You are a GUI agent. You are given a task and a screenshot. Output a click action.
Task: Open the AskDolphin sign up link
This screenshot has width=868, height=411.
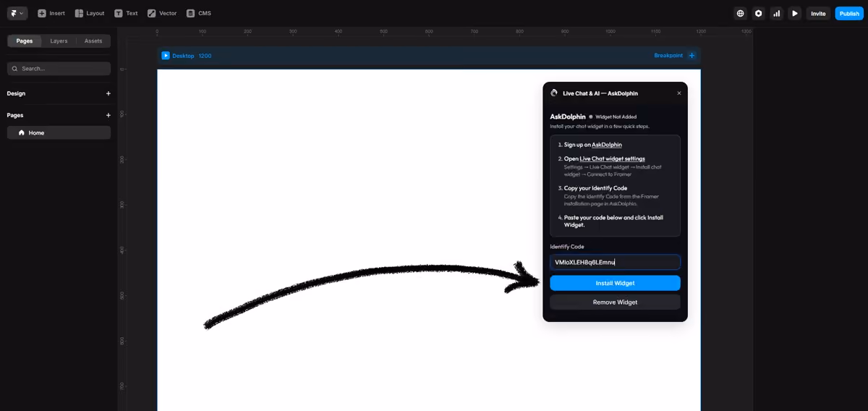tap(607, 145)
